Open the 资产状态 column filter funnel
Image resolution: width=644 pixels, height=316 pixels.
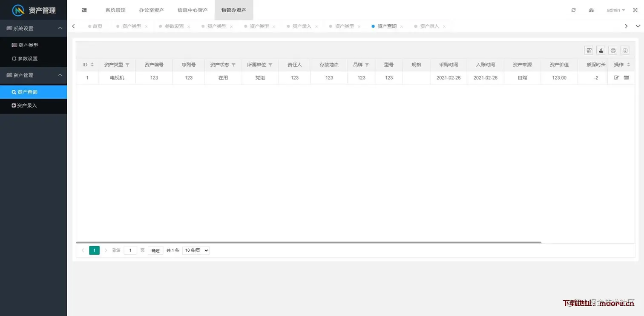[233, 65]
